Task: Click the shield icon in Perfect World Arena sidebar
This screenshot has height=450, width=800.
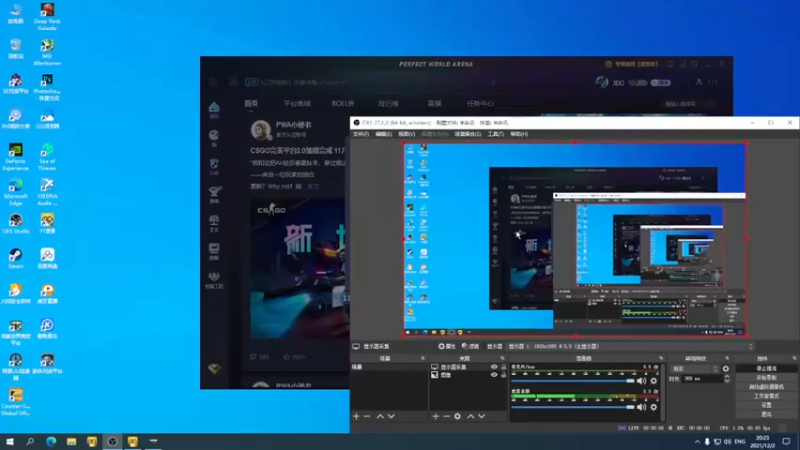Action: point(214,164)
